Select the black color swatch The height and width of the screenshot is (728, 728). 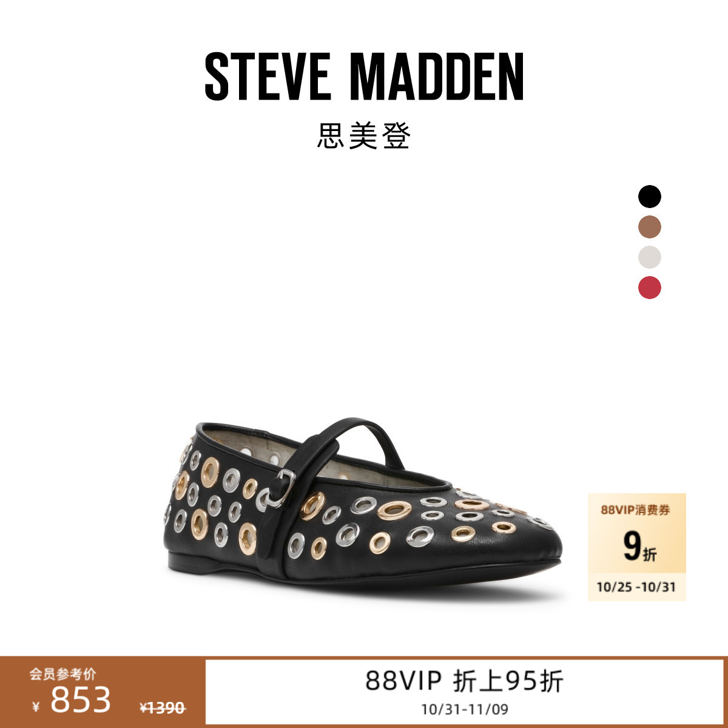(649, 197)
